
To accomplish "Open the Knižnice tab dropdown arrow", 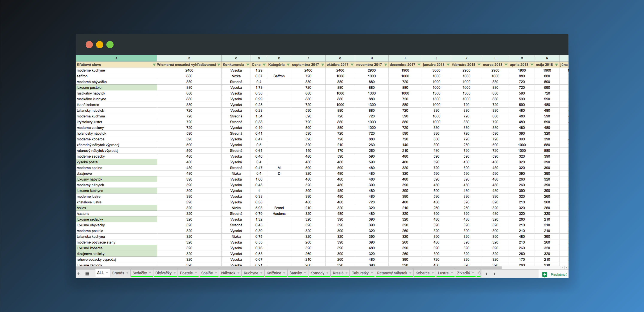I will coord(284,273).
